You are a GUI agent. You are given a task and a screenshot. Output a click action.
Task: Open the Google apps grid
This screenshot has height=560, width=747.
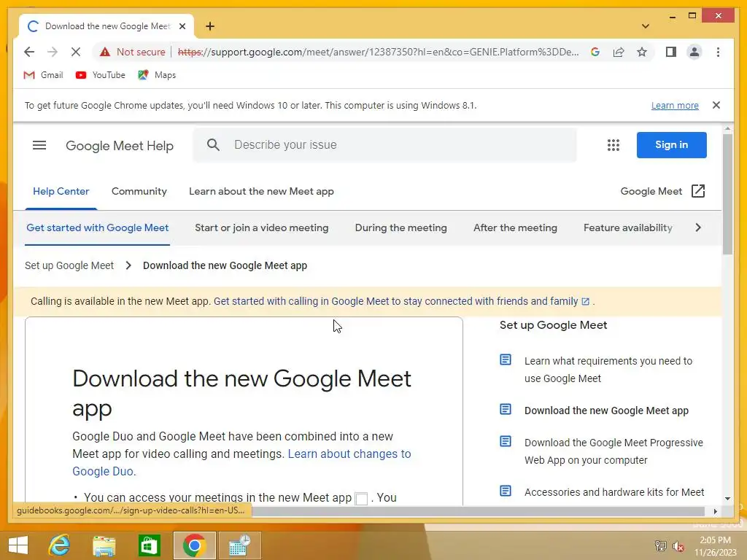coord(613,145)
